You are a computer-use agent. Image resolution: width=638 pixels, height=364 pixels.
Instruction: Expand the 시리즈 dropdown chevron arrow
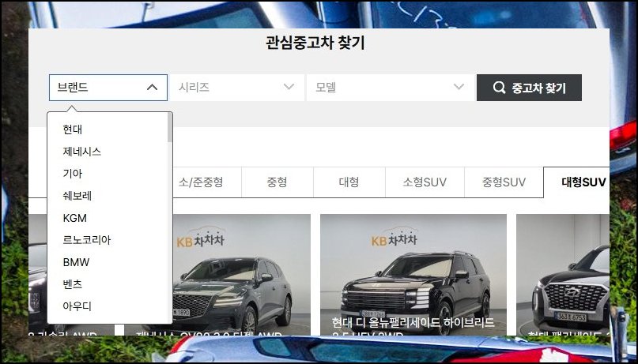(289, 87)
